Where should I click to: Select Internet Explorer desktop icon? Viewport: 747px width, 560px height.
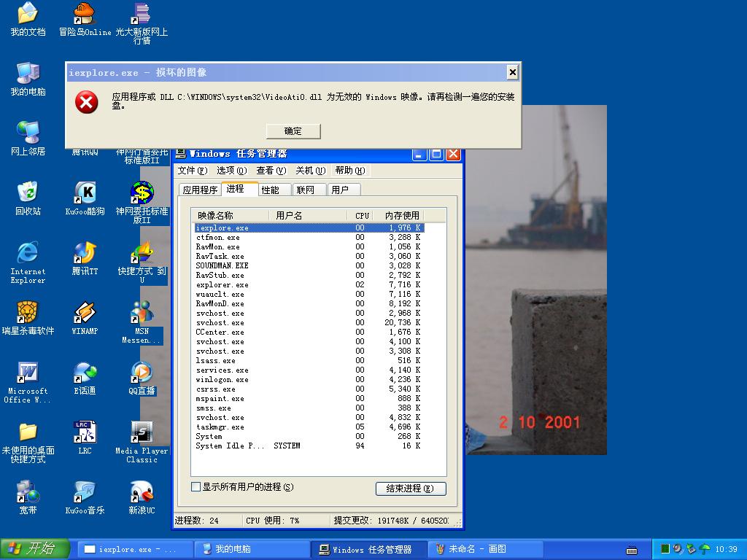pyautogui.click(x=28, y=262)
